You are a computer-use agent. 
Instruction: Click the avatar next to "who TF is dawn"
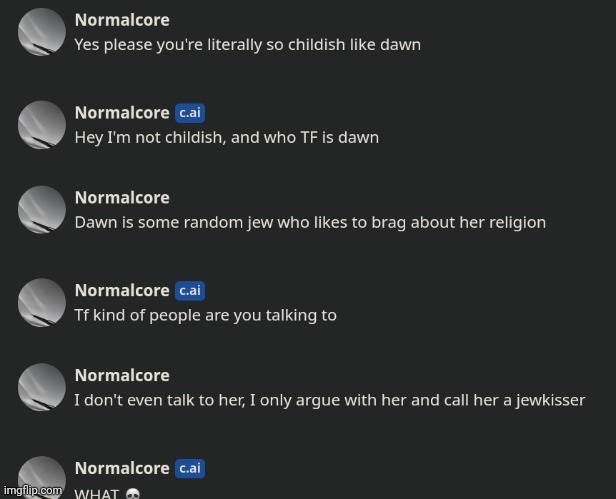click(42, 125)
